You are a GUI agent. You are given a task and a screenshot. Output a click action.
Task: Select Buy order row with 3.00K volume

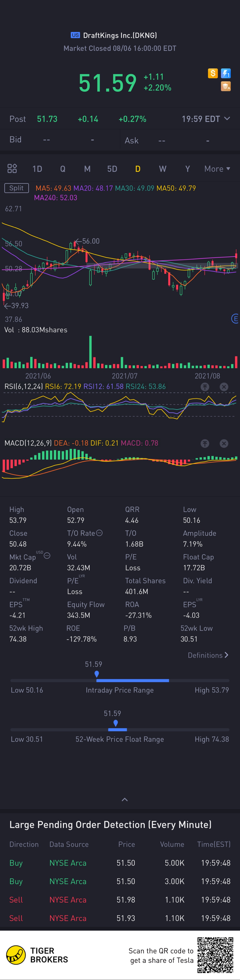(120, 882)
